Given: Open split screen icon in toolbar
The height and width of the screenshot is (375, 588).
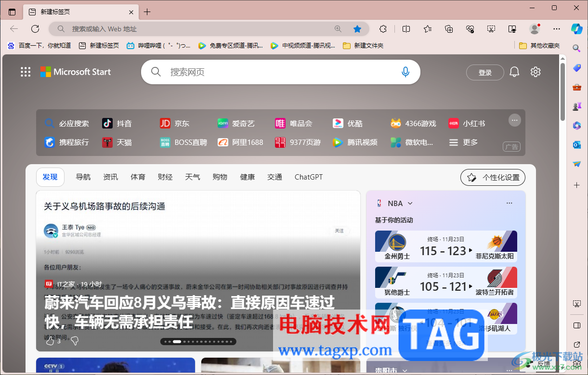Looking at the screenshot, I should click(x=406, y=29).
